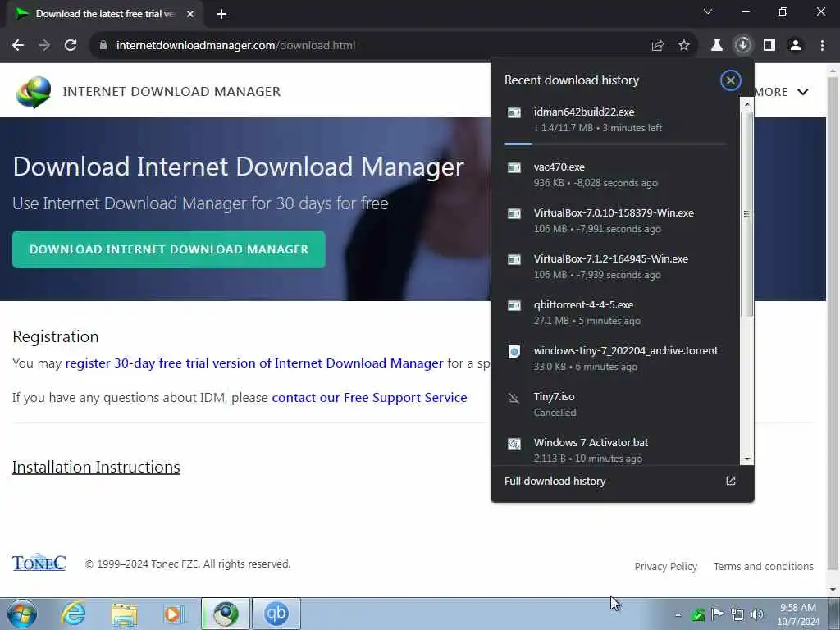Close the Recent download history popup

pyautogui.click(x=730, y=81)
